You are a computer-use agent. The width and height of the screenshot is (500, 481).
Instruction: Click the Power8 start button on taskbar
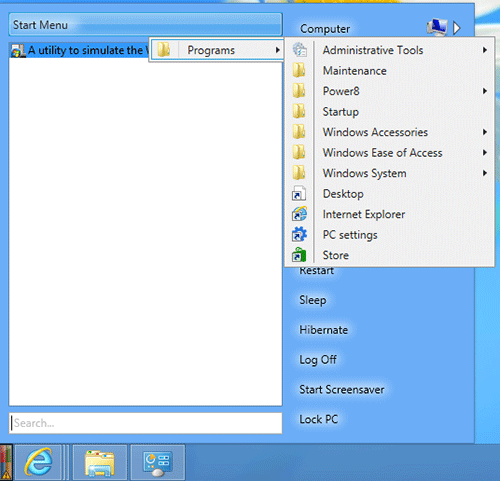[x=6, y=463]
